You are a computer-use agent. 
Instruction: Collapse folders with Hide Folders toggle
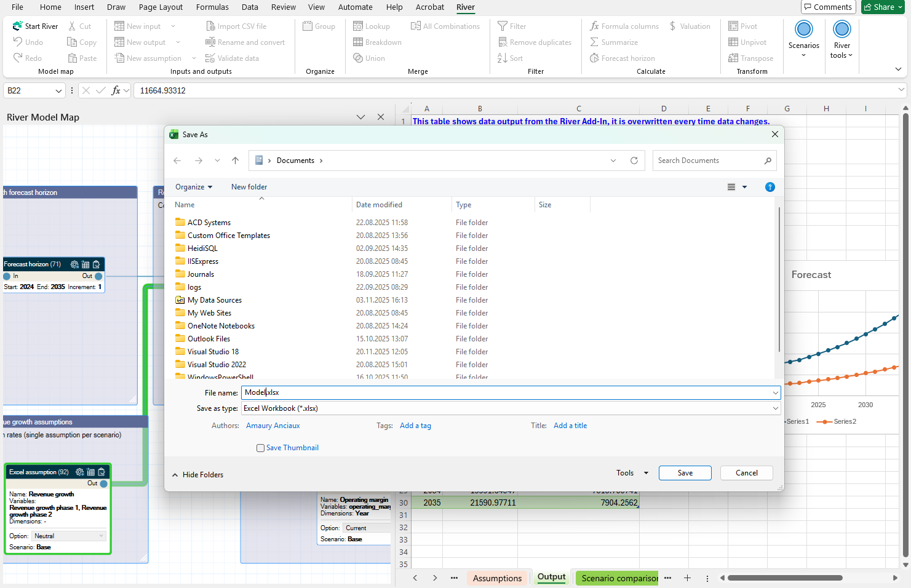[x=197, y=475]
